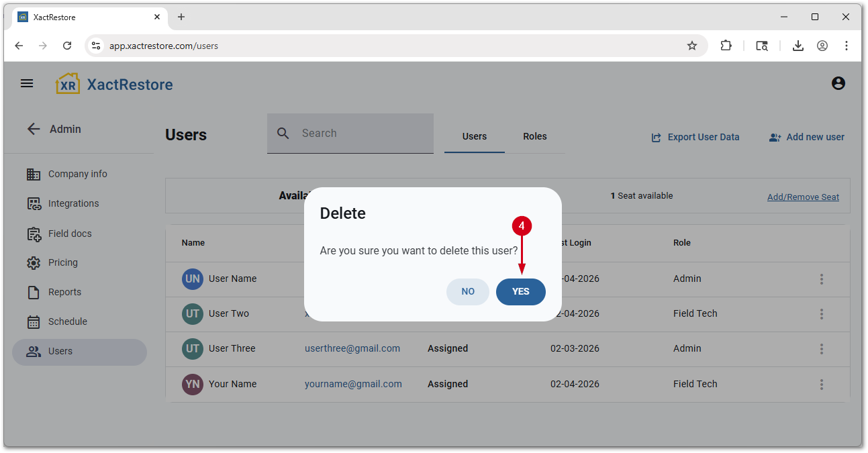Click Export User Data
This screenshot has height=453, width=868.
coord(695,137)
